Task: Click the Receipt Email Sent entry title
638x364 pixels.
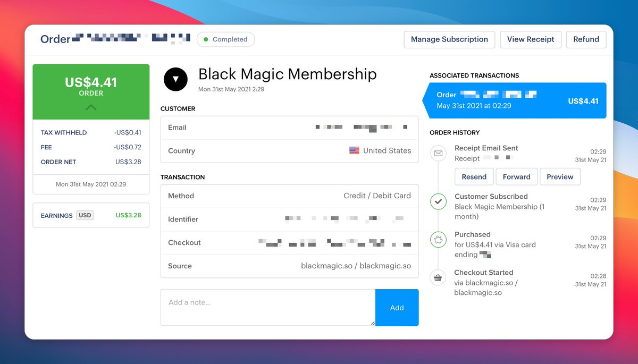Action: 486,148
